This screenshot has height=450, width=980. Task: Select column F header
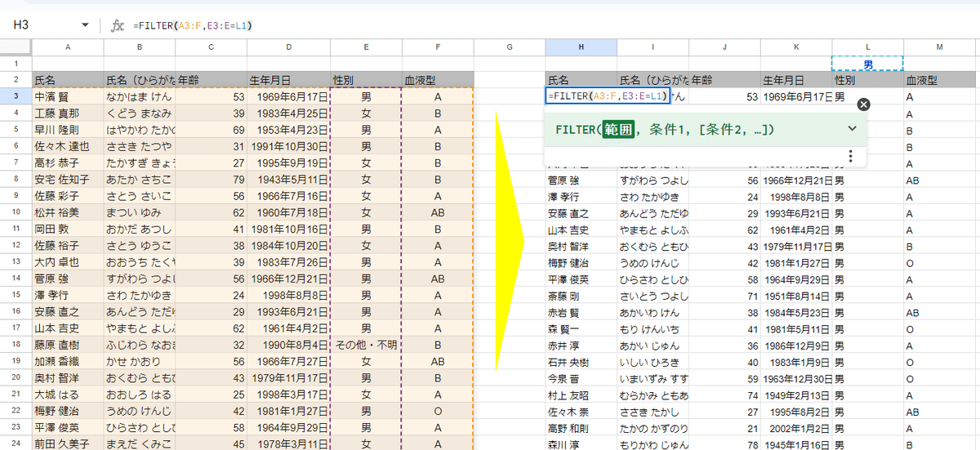pos(438,47)
